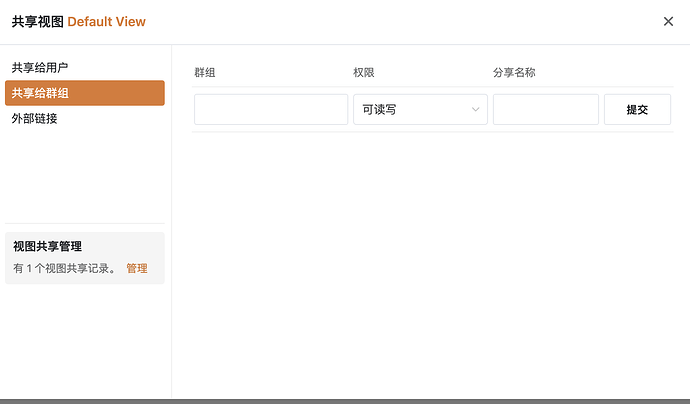The width and height of the screenshot is (690, 404).
Task: Open the 共享给用户 tab
Action: 84,67
